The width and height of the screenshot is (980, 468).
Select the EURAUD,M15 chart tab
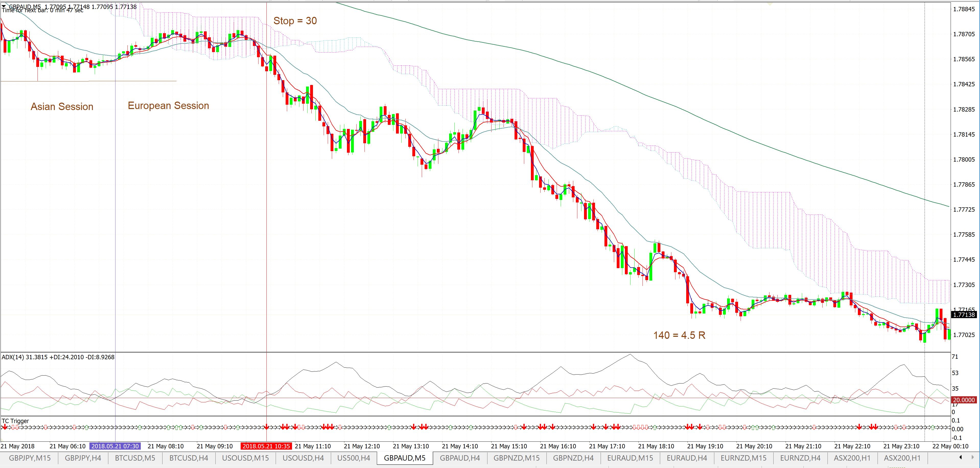click(x=630, y=458)
